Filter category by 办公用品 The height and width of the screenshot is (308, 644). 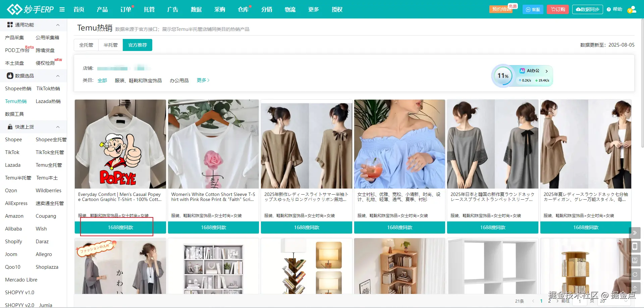tap(179, 81)
